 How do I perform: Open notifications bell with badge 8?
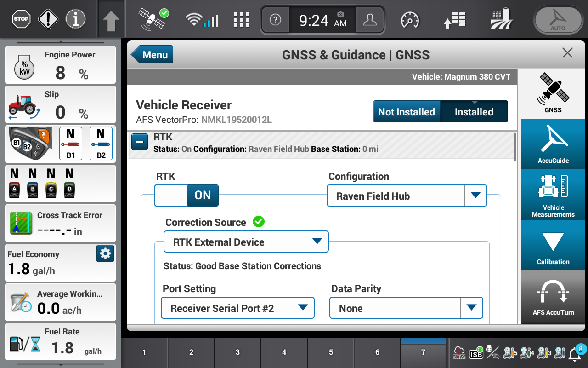[577, 352]
